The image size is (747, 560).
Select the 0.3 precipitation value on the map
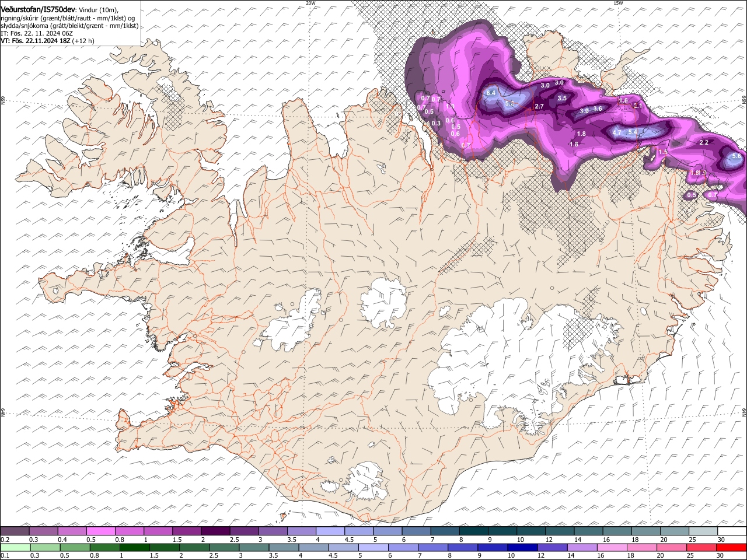click(436, 123)
